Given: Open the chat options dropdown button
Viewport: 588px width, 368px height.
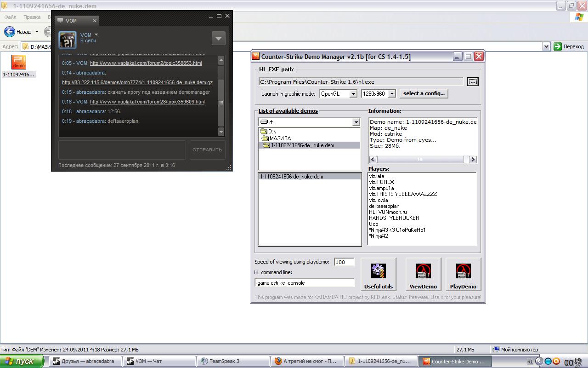Looking at the screenshot, I should tap(219, 38).
